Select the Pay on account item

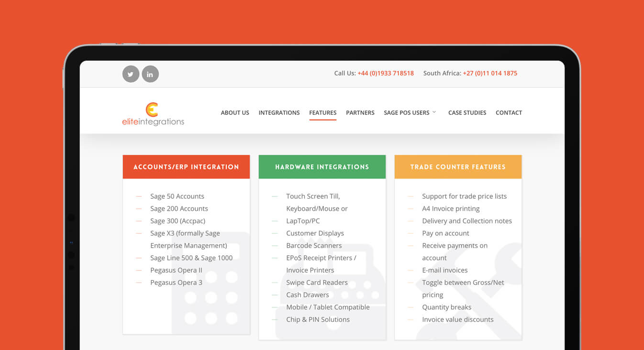coord(445,234)
